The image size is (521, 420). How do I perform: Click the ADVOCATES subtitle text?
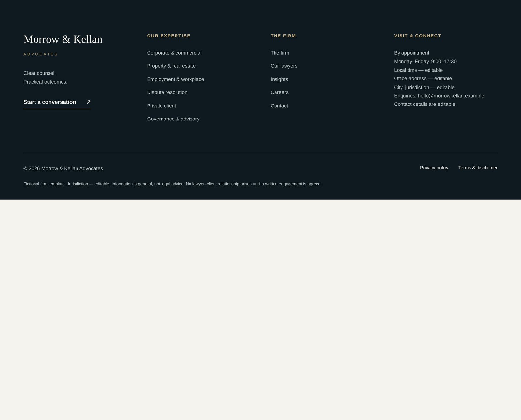(x=41, y=54)
